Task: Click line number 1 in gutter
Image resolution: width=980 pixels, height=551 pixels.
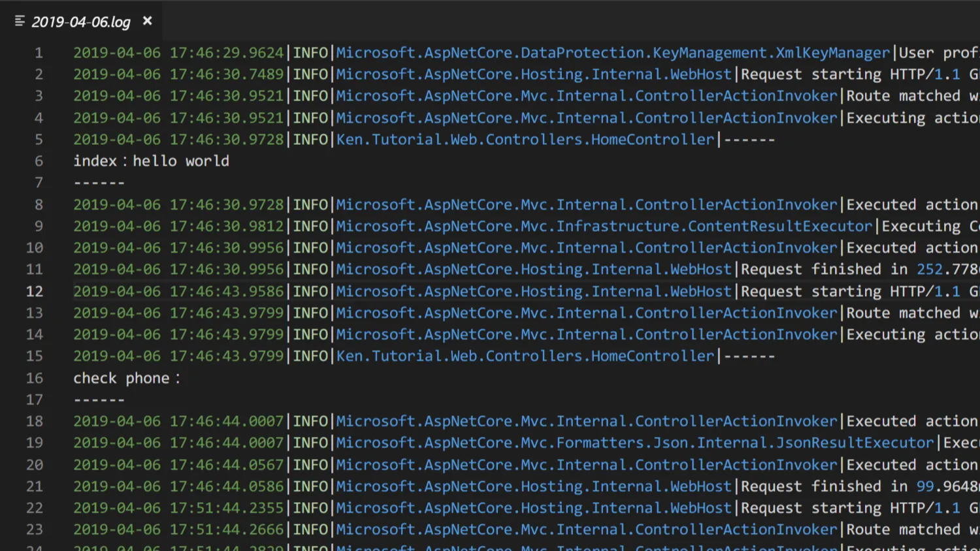Action: [x=39, y=52]
